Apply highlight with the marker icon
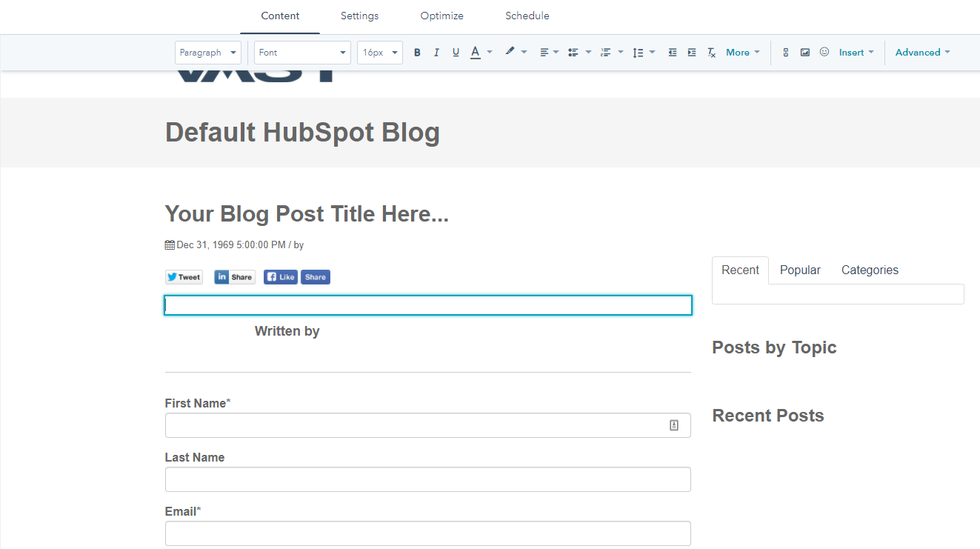 click(x=510, y=52)
